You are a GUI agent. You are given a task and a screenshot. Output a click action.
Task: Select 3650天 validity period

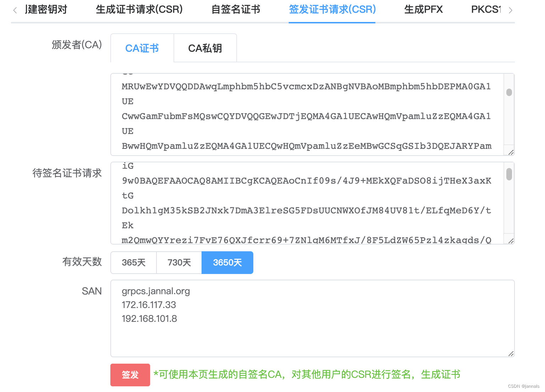coord(227,262)
